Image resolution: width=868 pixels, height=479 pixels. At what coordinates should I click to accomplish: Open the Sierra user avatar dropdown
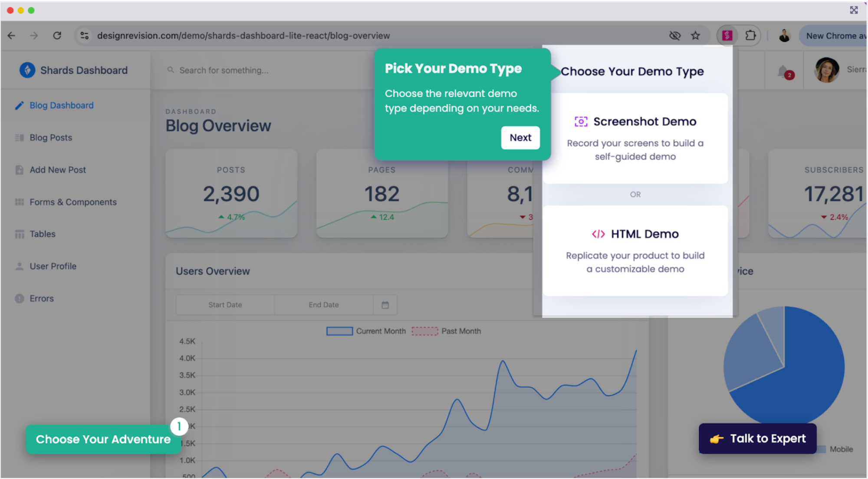(x=827, y=70)
